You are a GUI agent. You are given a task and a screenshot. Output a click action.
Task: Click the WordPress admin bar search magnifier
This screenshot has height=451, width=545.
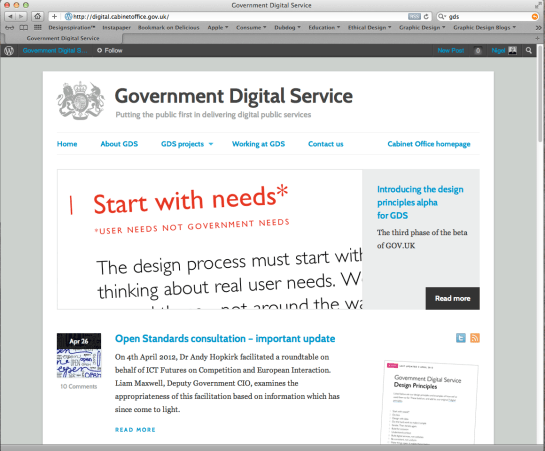click(x=529, y=51)
